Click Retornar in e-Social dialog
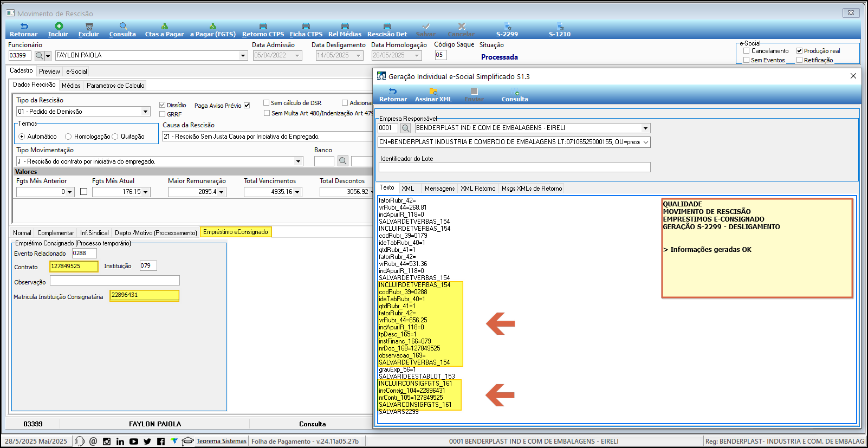The image size is (868, 448). 393,95
